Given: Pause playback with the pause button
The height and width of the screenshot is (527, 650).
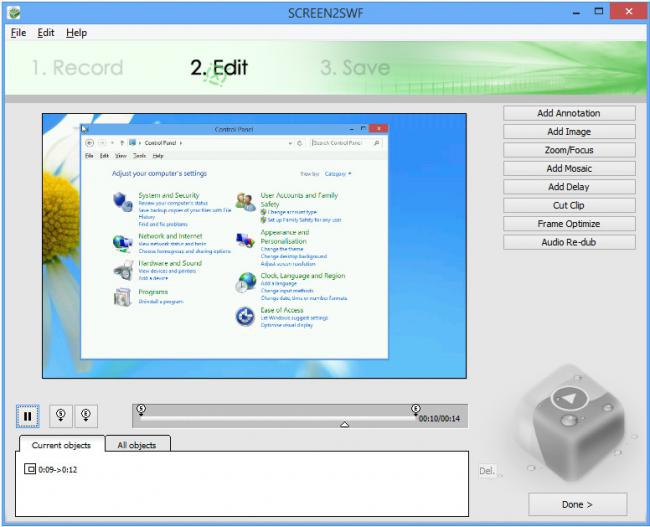Looking at the screenshot, I should (28, 416).
